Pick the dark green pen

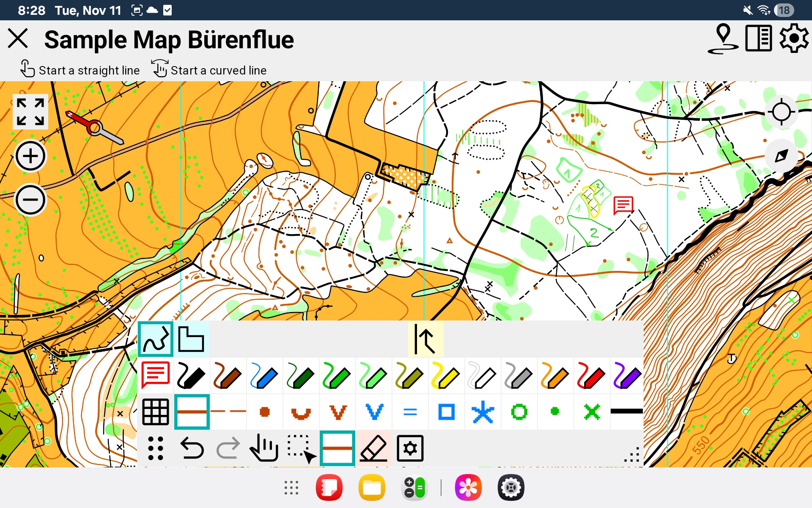(301, 375)
